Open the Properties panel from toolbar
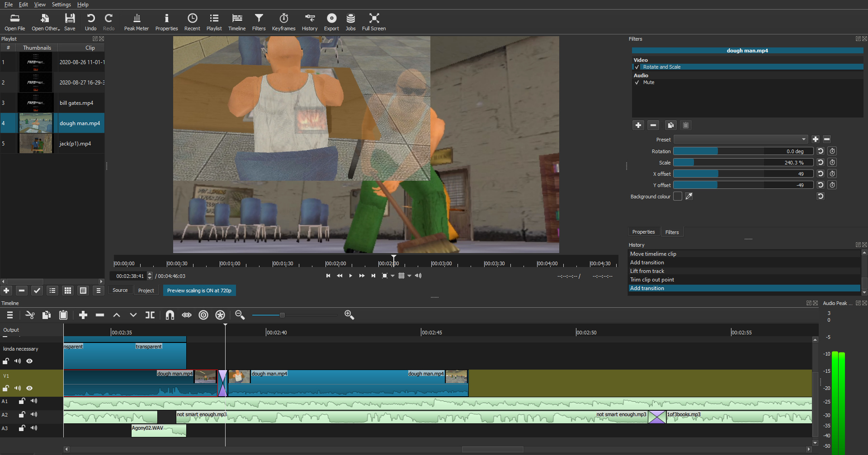Screen dimensions: 868x455 166,22
